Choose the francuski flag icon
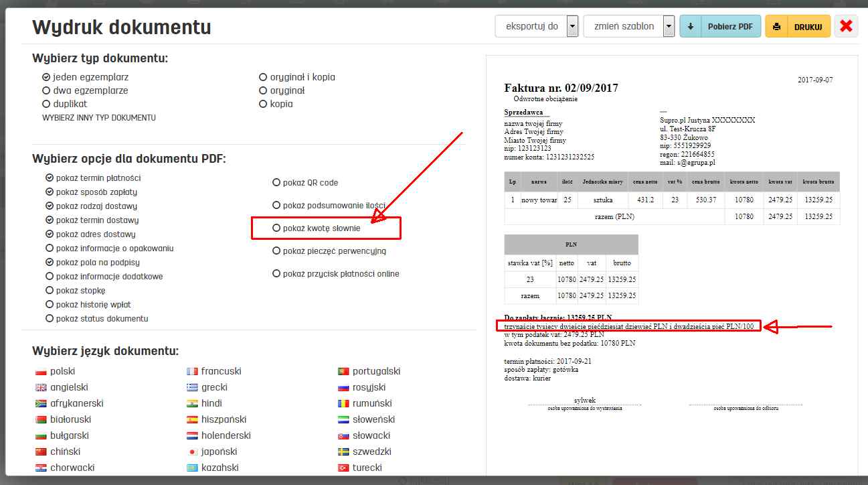Screen dimensions: 868x485 tap(193, 370)
